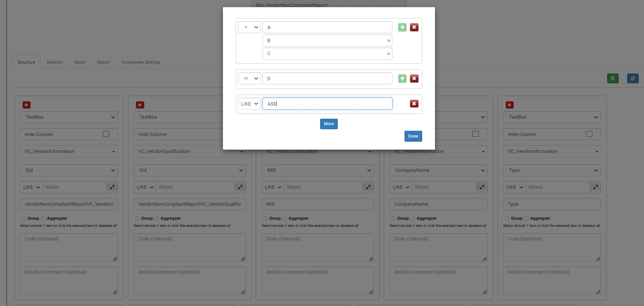Select the Group radio in MID card
This screenshot has width=644, height=306.
click(265, 219)
